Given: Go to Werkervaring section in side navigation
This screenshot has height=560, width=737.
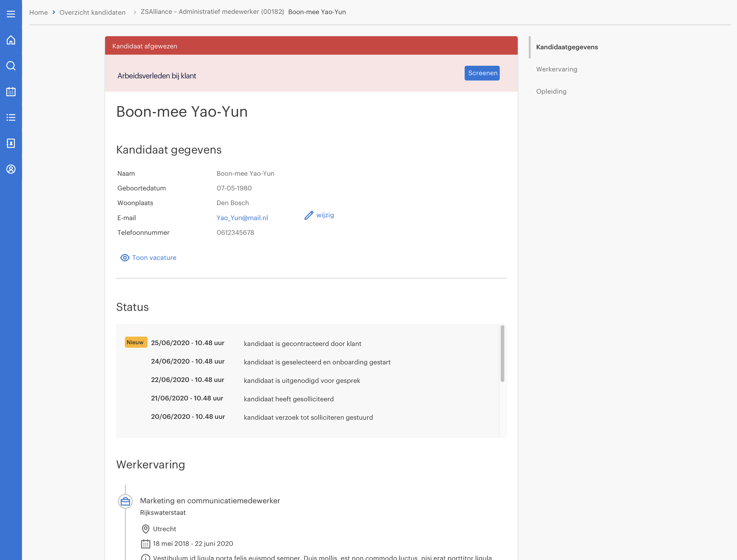Looking at the screenshot, I should [x=556, y=69].
